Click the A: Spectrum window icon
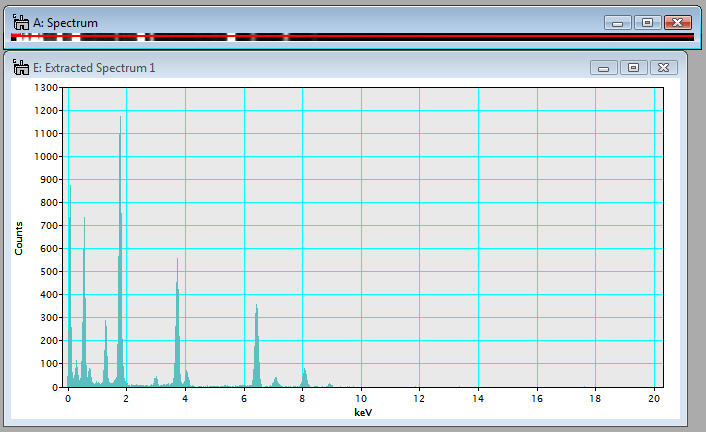This screenshot has width=706, height=432. (21, 22)
